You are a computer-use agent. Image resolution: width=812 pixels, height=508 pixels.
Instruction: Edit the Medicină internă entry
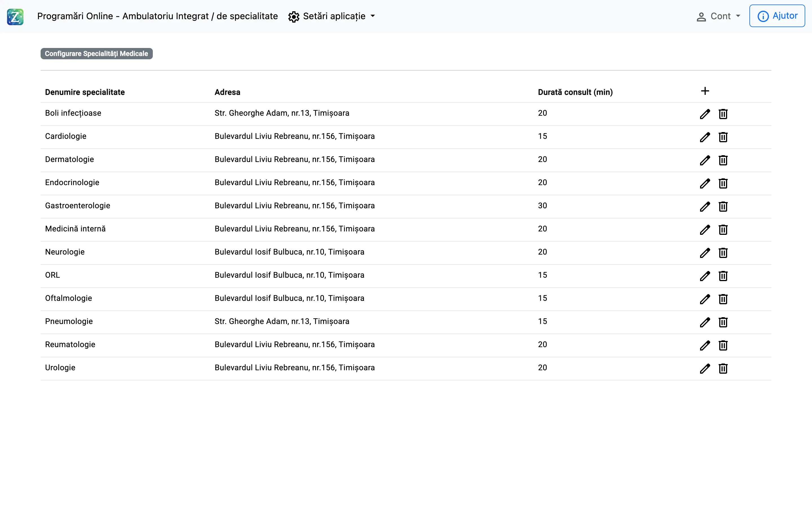click(x=705, y=230)
